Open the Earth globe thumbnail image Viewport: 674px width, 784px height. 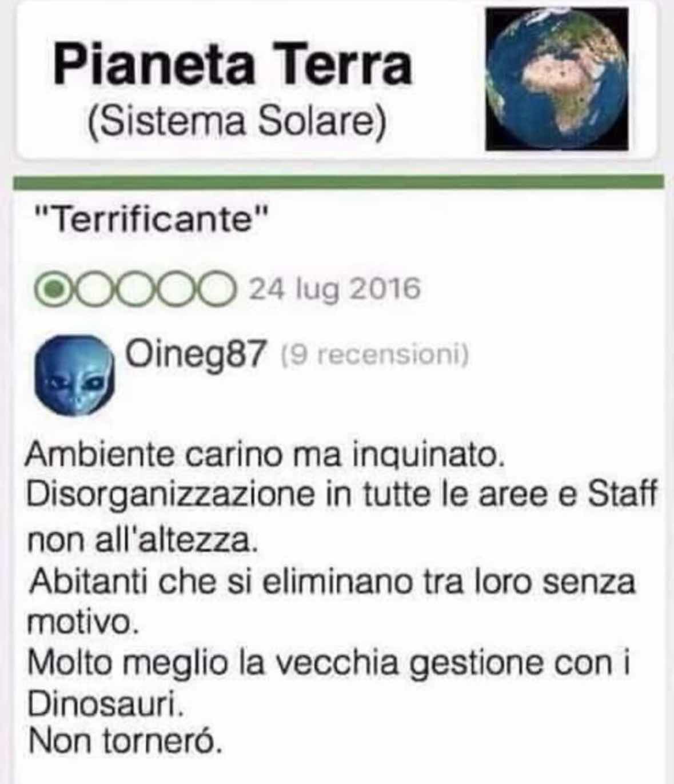557,79
